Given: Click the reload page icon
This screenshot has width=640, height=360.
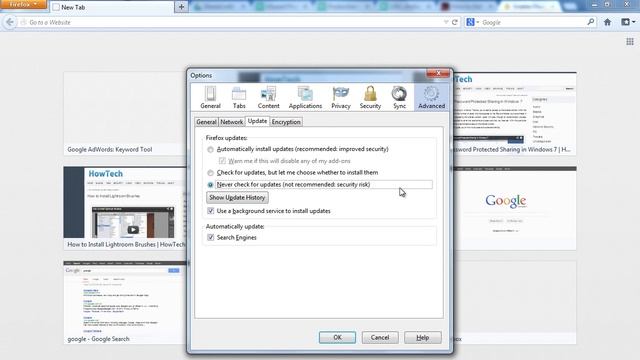Looking at the screenshot, I should click(455, 22).
